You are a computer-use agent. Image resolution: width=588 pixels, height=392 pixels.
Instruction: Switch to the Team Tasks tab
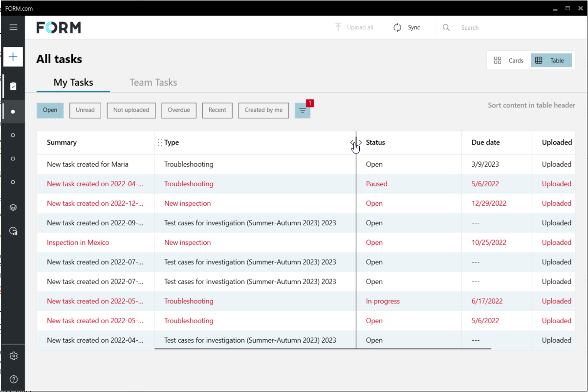[x=153, y=82]
